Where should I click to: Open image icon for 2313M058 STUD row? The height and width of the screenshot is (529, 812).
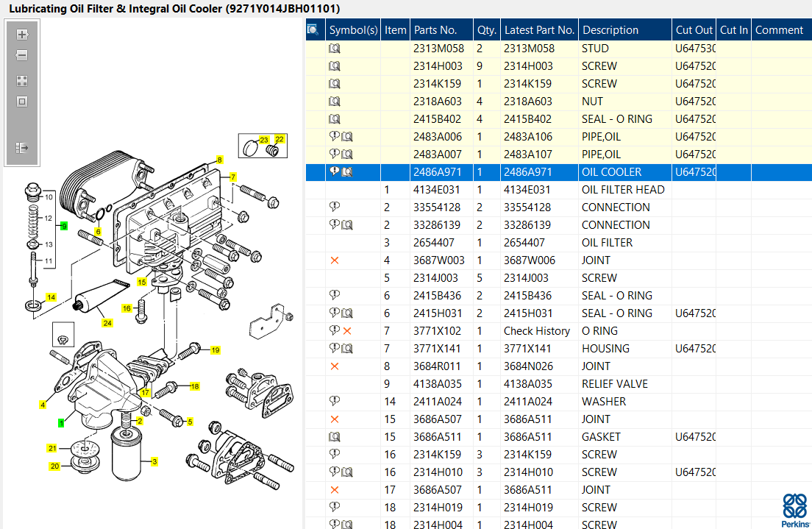click(335, 49)
